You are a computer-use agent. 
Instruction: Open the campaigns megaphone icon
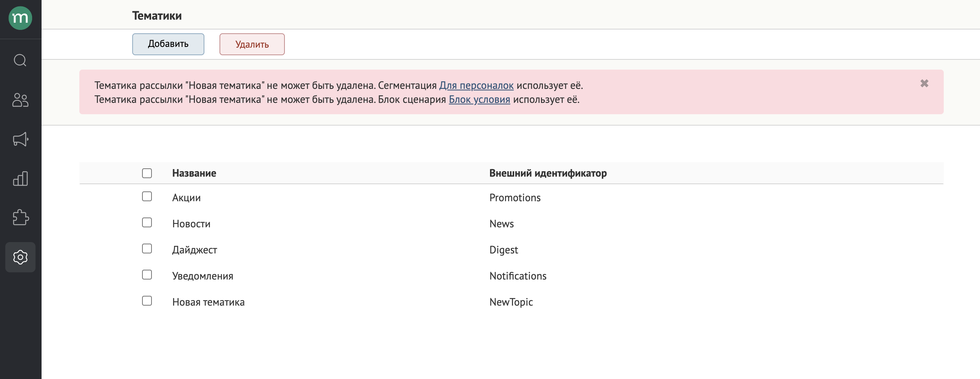20,140
